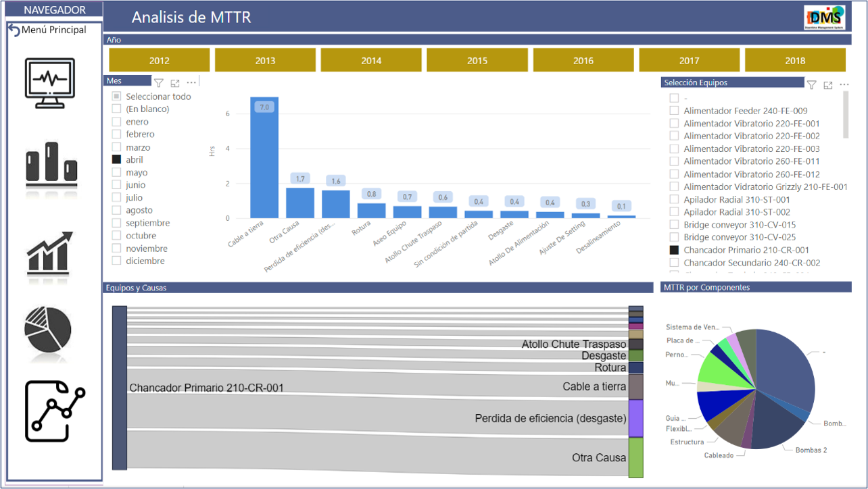The image size is (868, 489).
Task: Select Alimentador Vibratorio 260-FE-011 checkbox
Action: (674, 161)
